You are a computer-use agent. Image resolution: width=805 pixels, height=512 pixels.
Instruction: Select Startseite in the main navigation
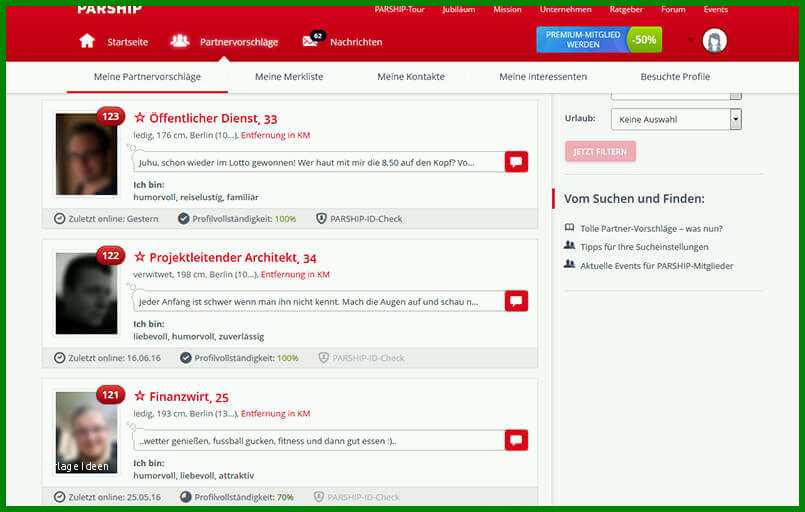coord(127,42)
